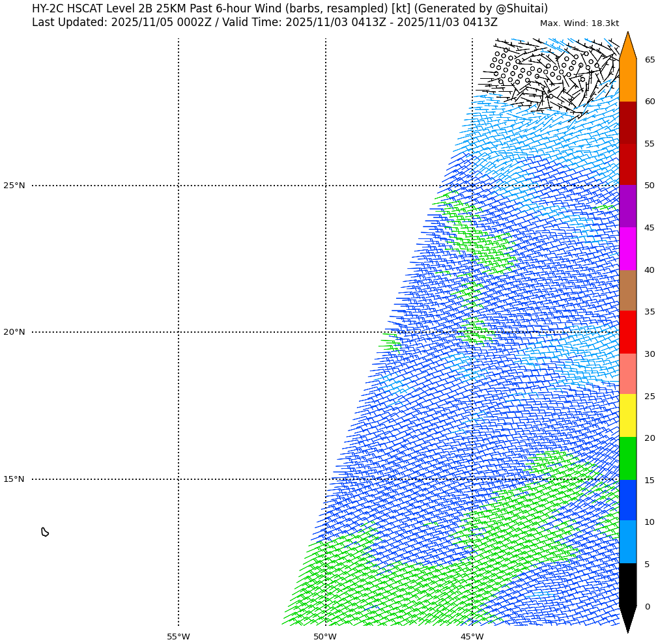
Task: Click the Max. Wind 18.3kt readout
Action: 579,23
